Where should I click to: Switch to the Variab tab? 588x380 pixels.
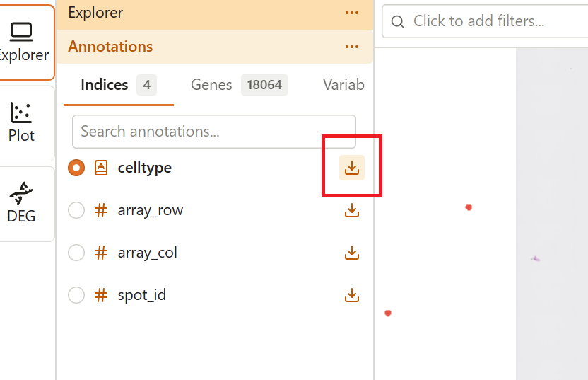(x=343, y=85)
